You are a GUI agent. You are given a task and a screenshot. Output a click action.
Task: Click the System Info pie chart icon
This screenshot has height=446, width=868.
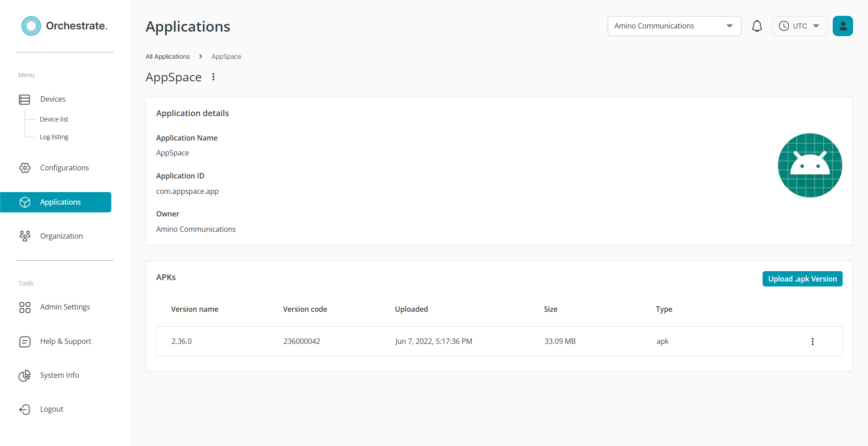25,376
